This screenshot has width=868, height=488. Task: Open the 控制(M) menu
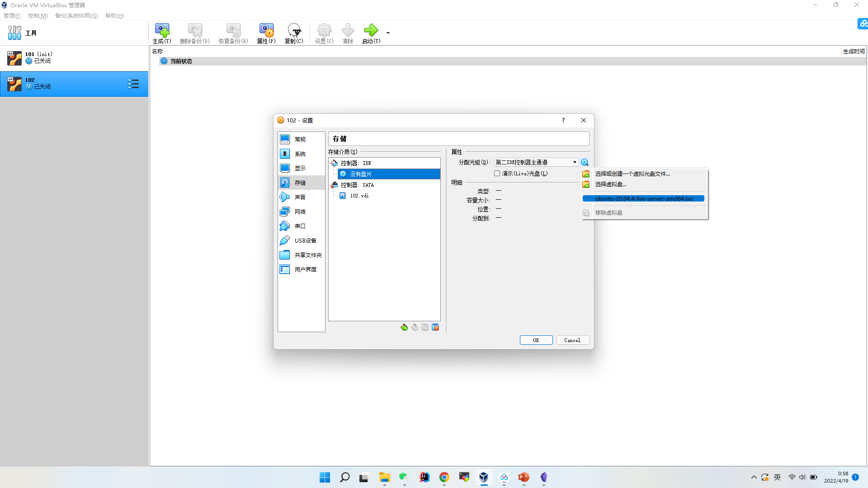point(38,16)
